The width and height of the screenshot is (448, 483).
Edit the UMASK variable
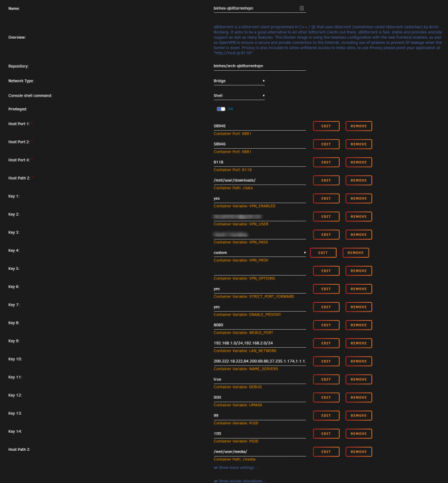tap(326, 397)
